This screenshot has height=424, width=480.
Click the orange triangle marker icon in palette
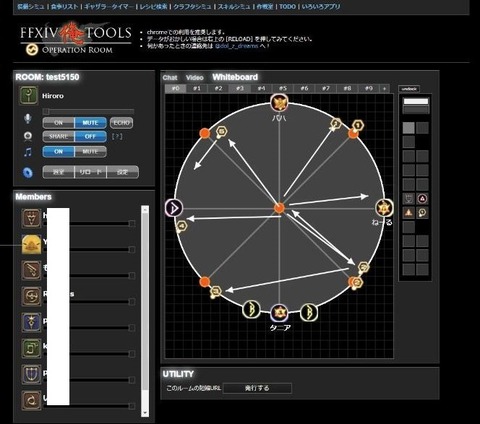point(409,213)
